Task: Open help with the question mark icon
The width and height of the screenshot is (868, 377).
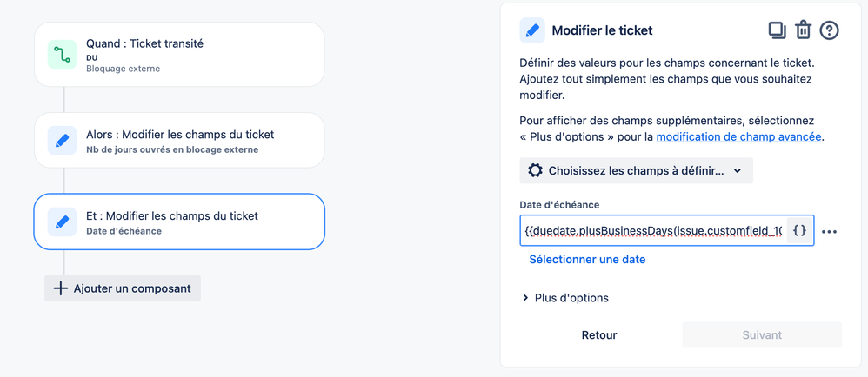Action: [x=830, y=30]
